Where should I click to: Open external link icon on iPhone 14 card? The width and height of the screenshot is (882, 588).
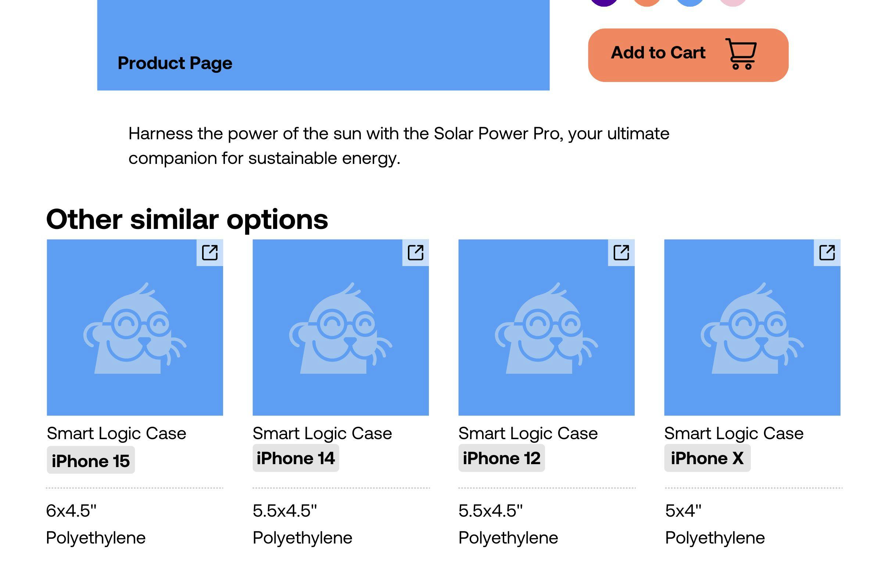pos(416,252)
